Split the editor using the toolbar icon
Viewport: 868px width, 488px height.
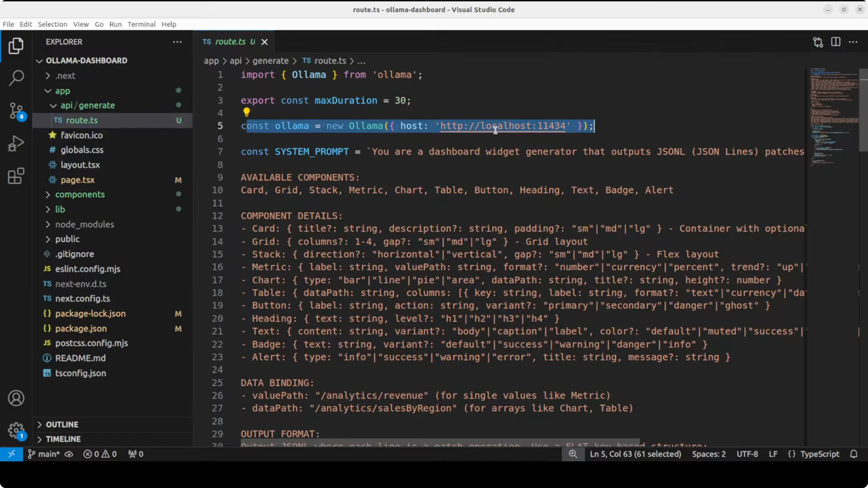coord(836,42)
